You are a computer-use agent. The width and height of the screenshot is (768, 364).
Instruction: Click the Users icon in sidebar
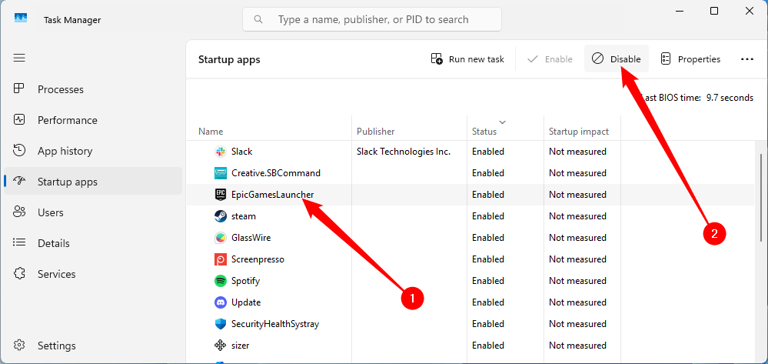tap(19, 212)
